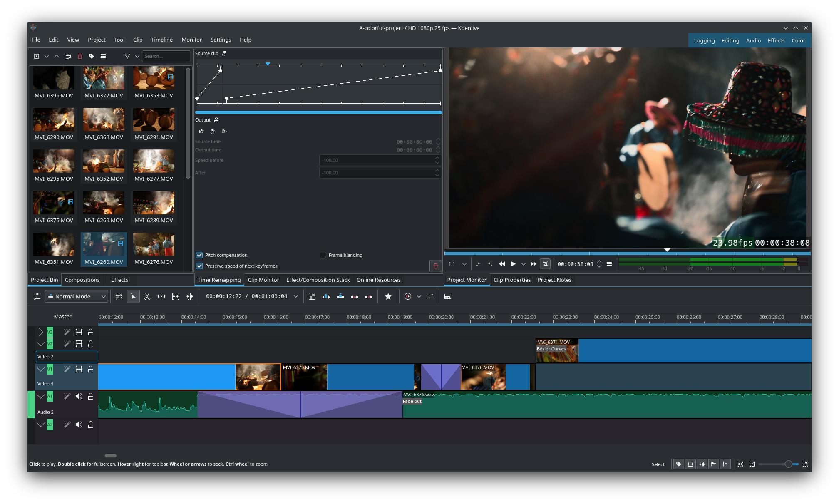The width and height of the screenshot is (839, 504).
Task: Toggle Preserve speed of next keyframes
Action: pos(200,266)
